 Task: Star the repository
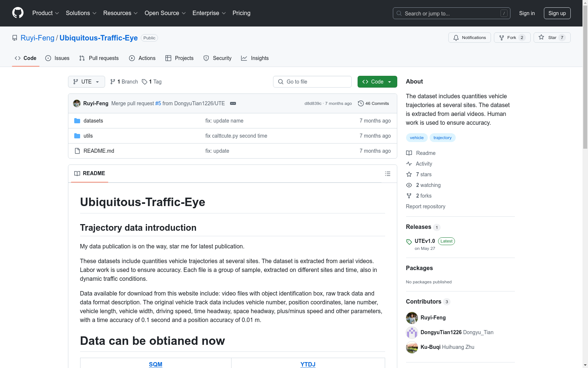(552, 37)
